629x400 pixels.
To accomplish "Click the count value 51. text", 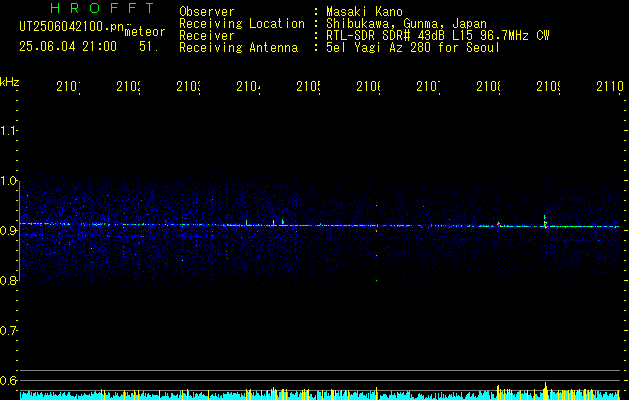I will click(x=149, y=47).
